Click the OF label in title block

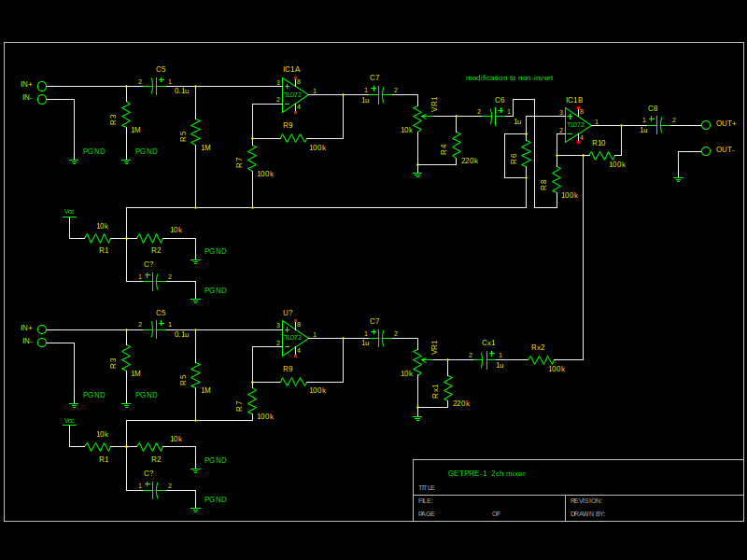click(497, 514)
